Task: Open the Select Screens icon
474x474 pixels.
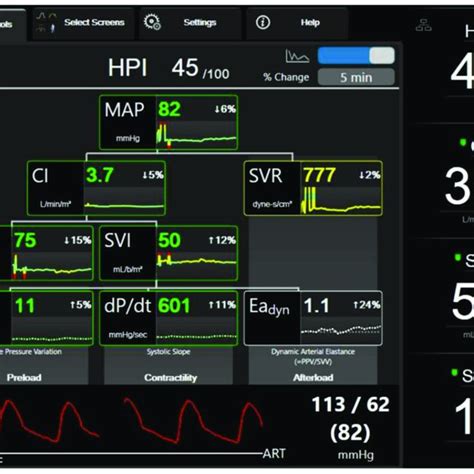Action: (x=46, y=22)
